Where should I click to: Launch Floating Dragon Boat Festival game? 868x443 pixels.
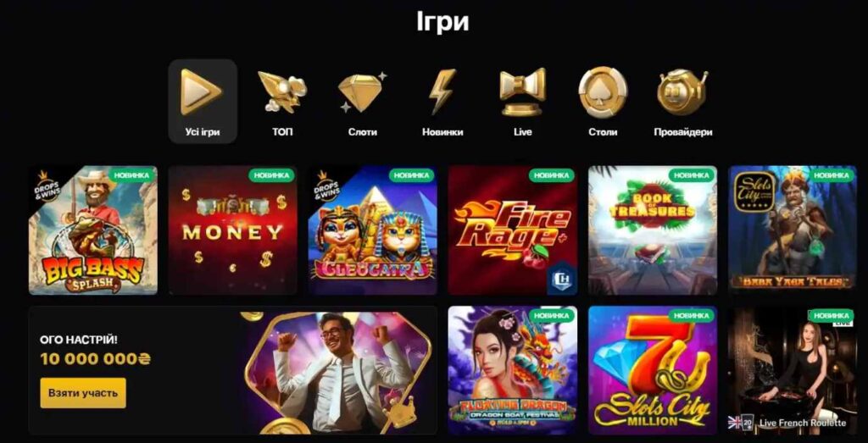click(x=513, y=370)
